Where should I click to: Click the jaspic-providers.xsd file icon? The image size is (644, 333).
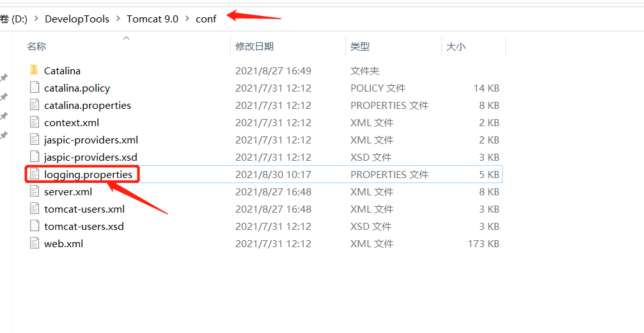tap(34, 157)
